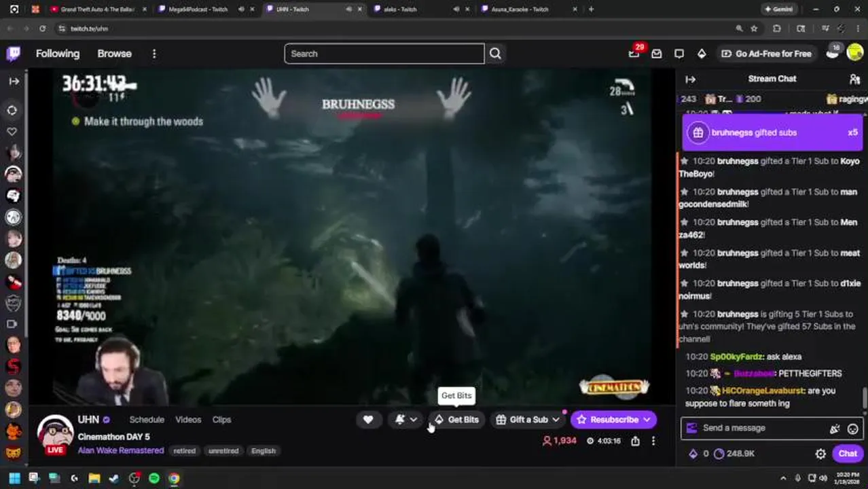Click the stream video player
The width and height of the screenshot is (868, 489).
click(x=351, y=238)
